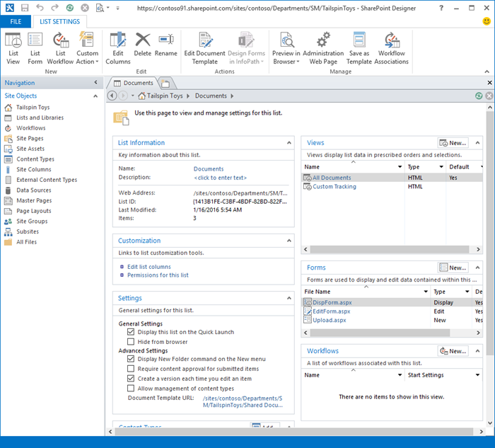
Task: Select the LIST SETTINGS ribbon tab
Action: click(x=59, y=21)
